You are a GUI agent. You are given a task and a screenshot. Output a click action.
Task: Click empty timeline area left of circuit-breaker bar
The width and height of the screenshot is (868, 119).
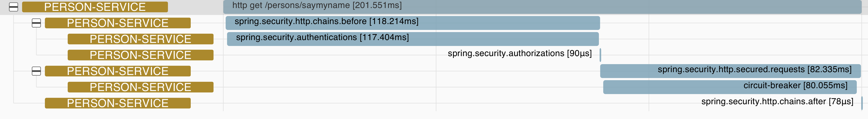coord(404,87)
